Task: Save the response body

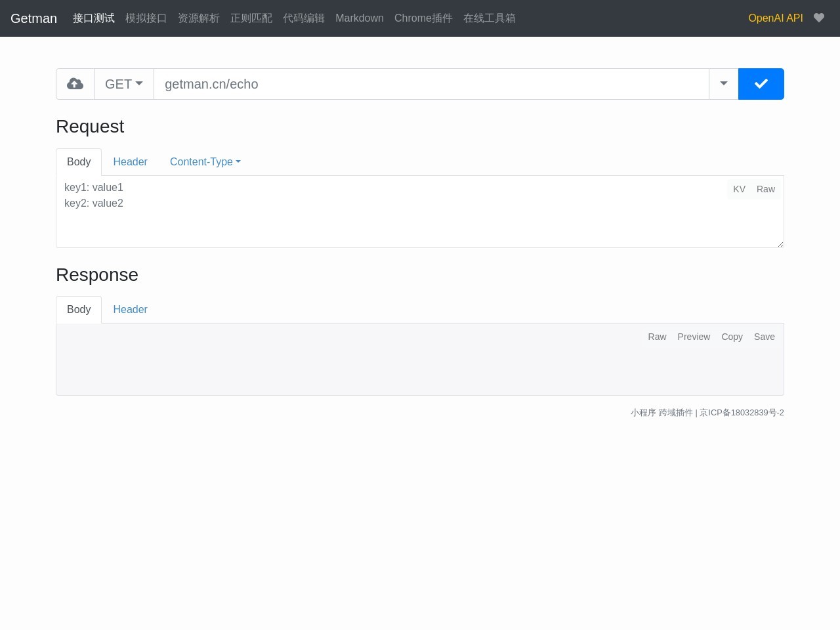Action: coord(764,337)
